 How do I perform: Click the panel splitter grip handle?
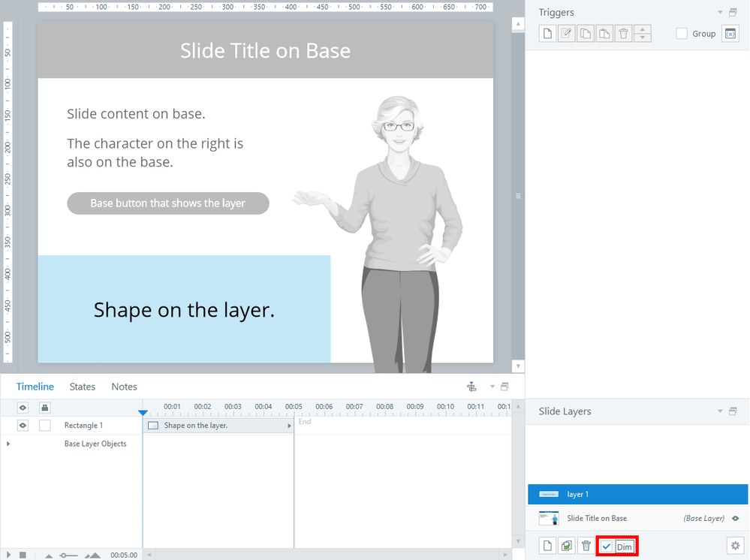pyautogui.click(x=518, y=196)
